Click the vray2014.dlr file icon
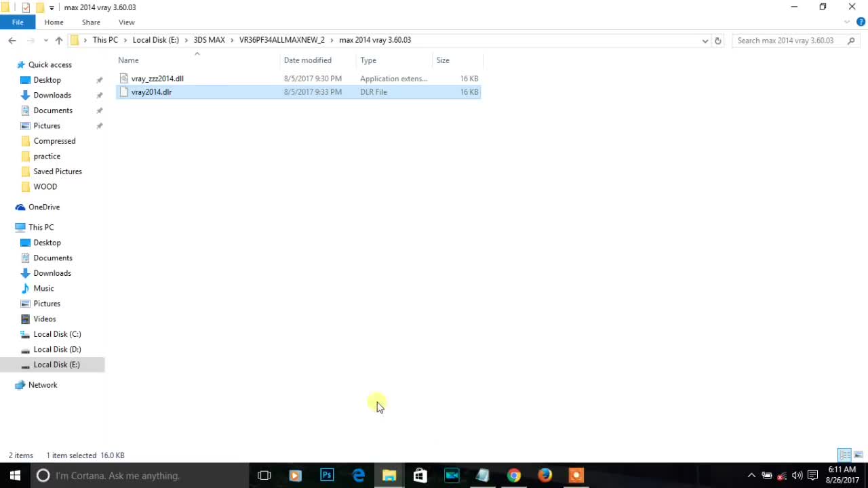The height and width of the screenshot is (488, 868). point(123,91)
